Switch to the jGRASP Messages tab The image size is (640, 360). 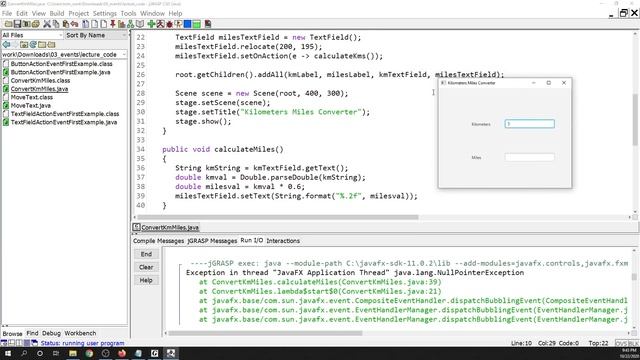pyautogui.click(x=212, y=241)
